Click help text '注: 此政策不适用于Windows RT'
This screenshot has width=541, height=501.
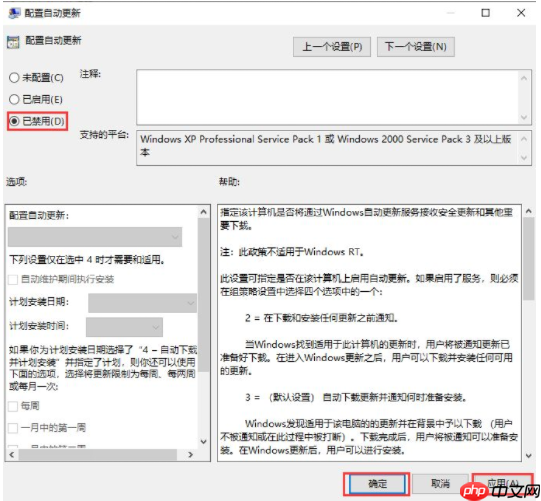(x=292, y=252)
